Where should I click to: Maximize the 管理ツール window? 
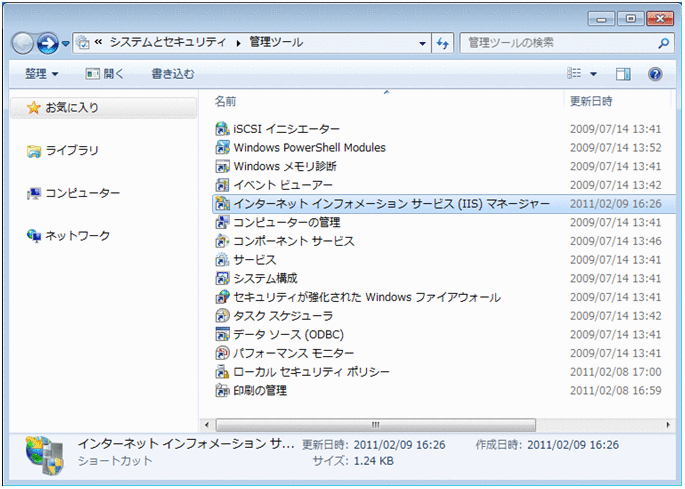click(630, 19)
